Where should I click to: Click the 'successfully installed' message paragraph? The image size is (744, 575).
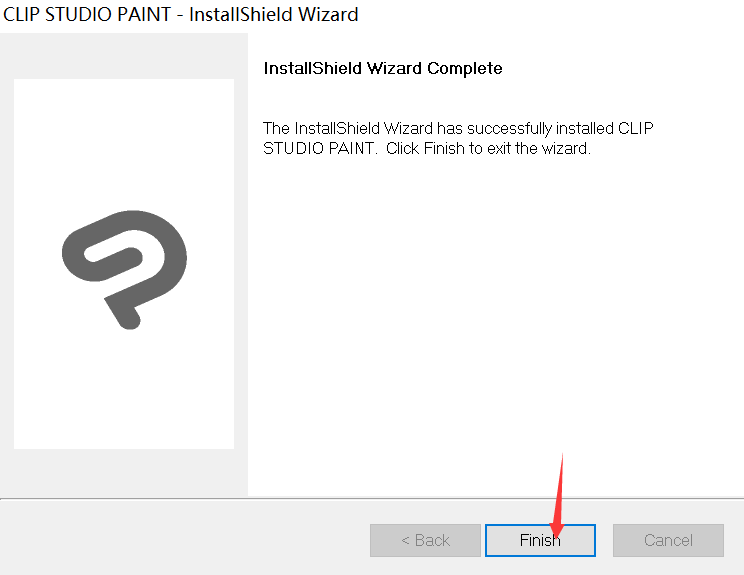[x=458, y=138]
